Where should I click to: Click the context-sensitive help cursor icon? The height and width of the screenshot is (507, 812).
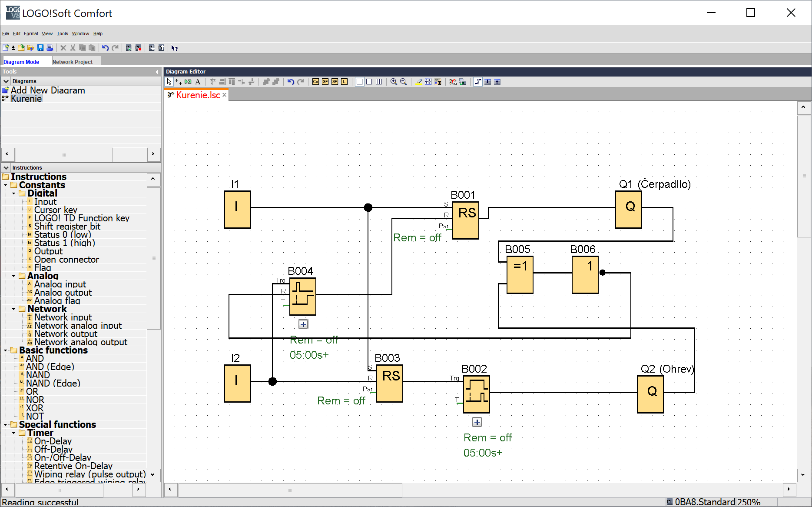(175, 48)
